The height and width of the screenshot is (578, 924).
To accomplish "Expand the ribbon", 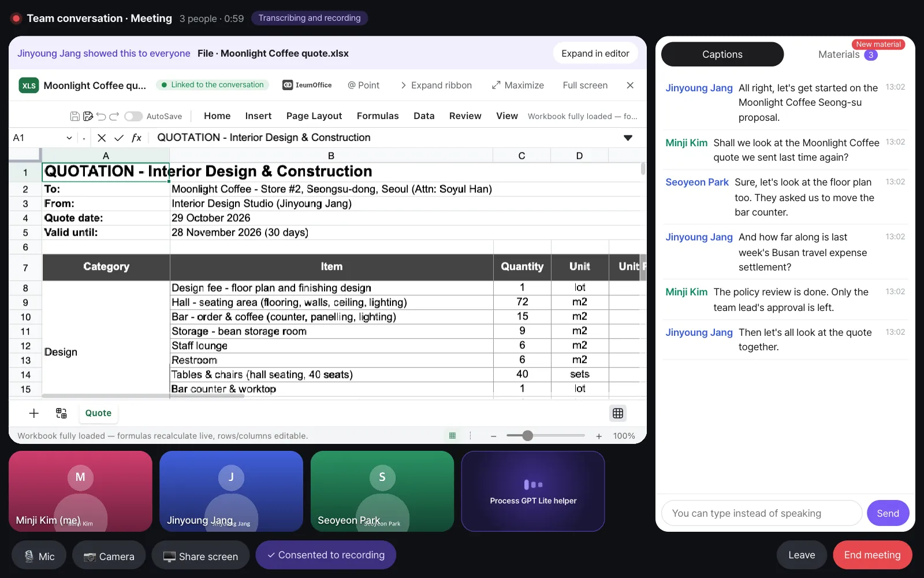I will point(436,85).
